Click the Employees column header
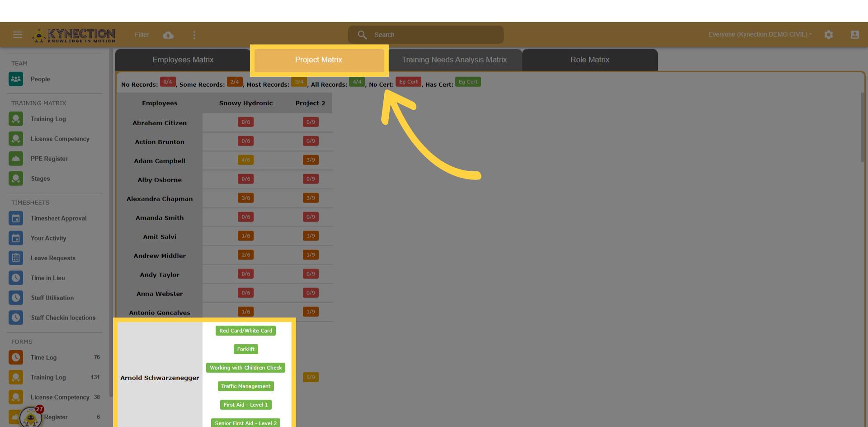The height and width of the screenshot is (427, 868). tap(160, 103)
